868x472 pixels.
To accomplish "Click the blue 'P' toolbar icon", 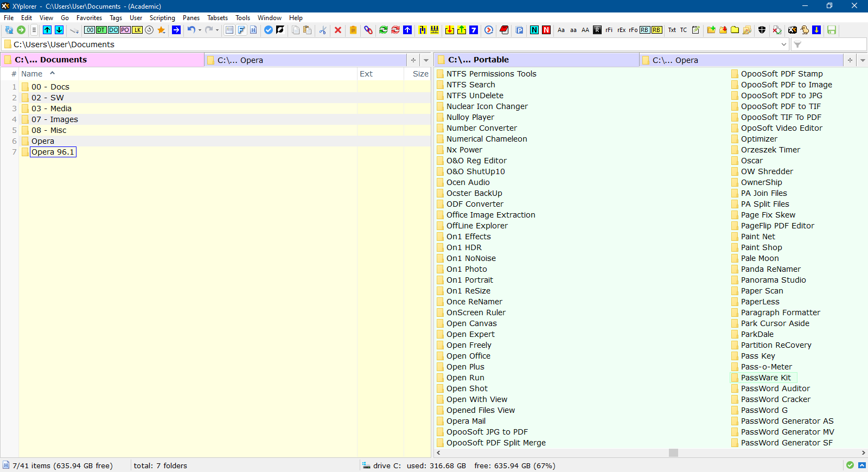I will pos(519,30).
